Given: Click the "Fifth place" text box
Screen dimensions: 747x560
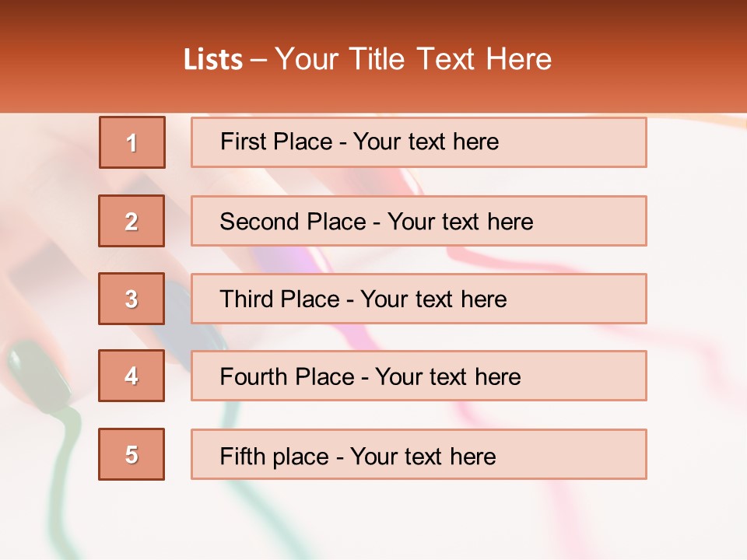Looking at the screenshot, I should tap(419, 454).
